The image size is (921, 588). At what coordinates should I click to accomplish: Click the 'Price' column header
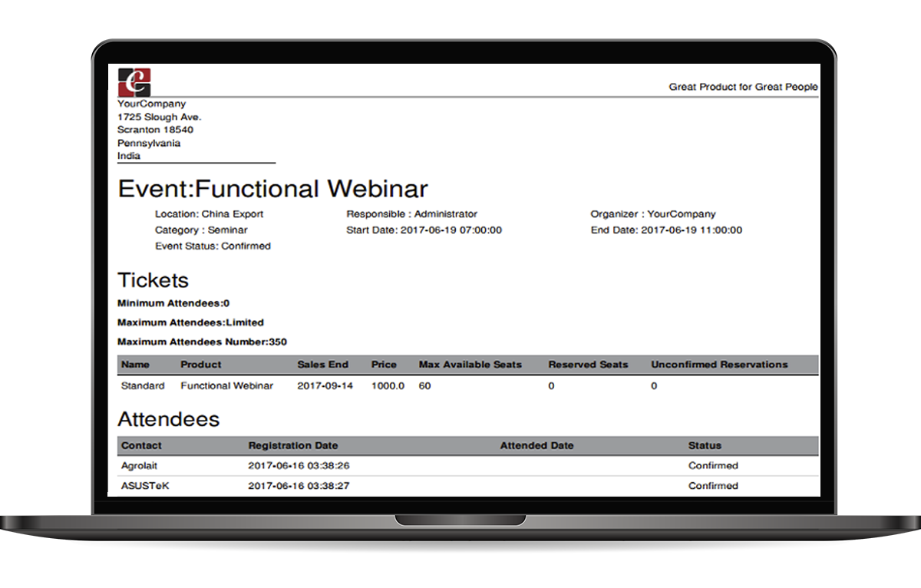[x=384, y=365]
